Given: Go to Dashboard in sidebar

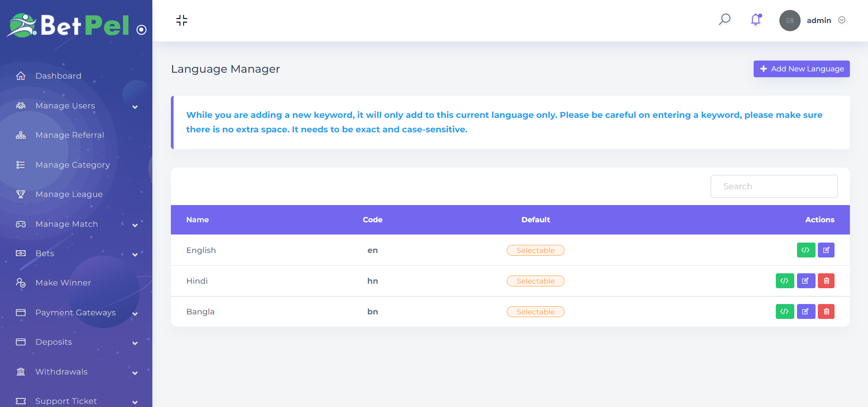Looking at the screenshot, I should (x=58, y=76).
